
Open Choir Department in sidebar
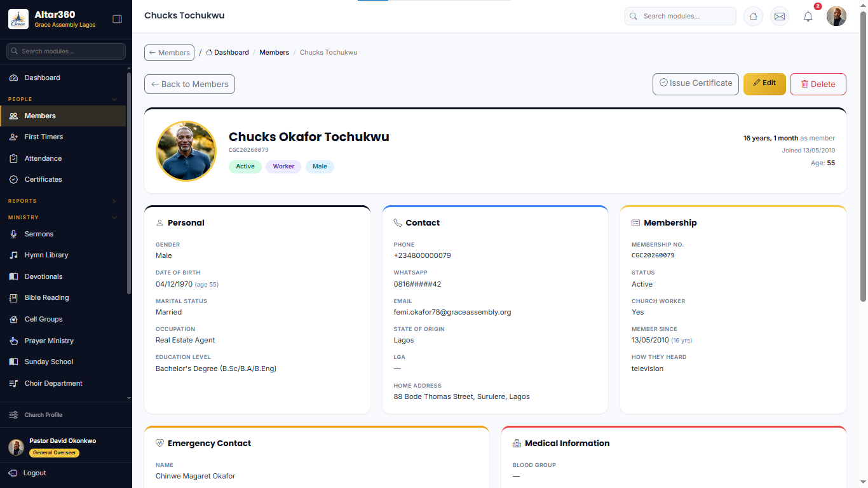point(64,383)
